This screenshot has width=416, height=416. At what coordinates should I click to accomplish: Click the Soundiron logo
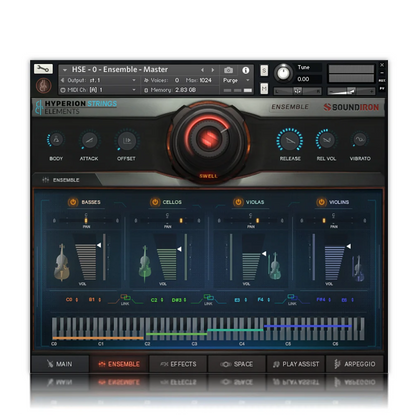tap(351, 107)
